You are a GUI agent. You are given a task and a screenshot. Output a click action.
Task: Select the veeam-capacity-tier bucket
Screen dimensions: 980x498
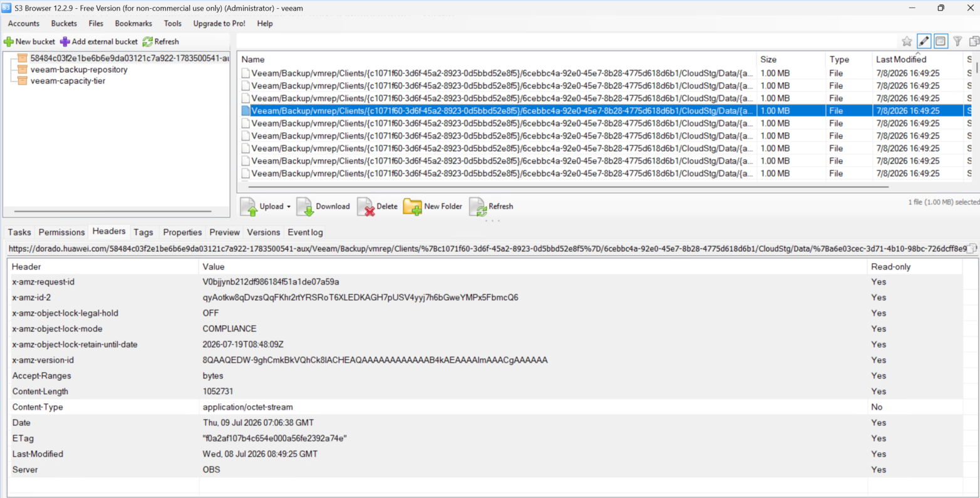tap(68, 81)
